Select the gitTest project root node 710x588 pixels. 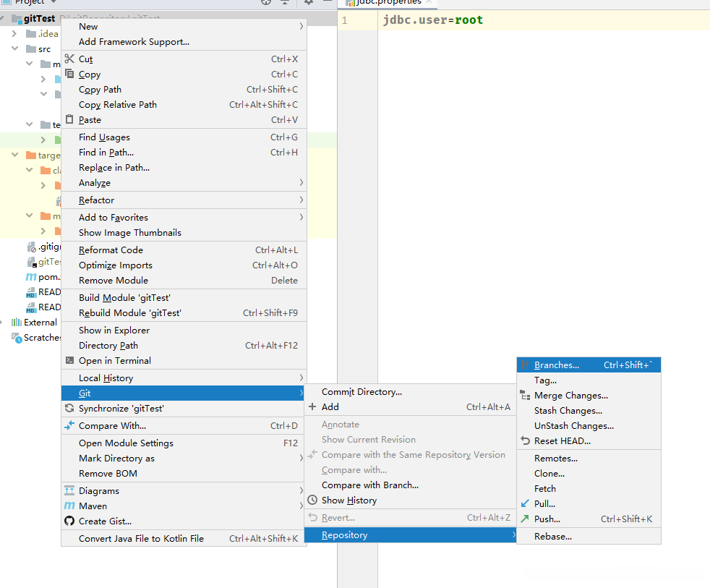coord(39,19)
